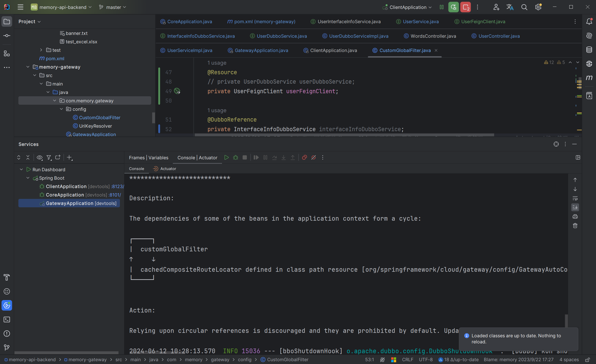The width and height of the screenshot is (596, 364).
Task: Click the editor horizontal scrollbar
Action: tap(344, 135)
